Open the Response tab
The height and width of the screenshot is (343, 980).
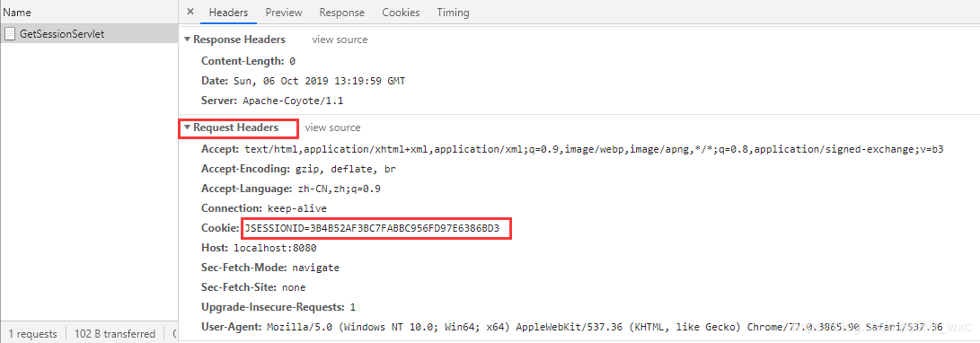click(342, 13)
